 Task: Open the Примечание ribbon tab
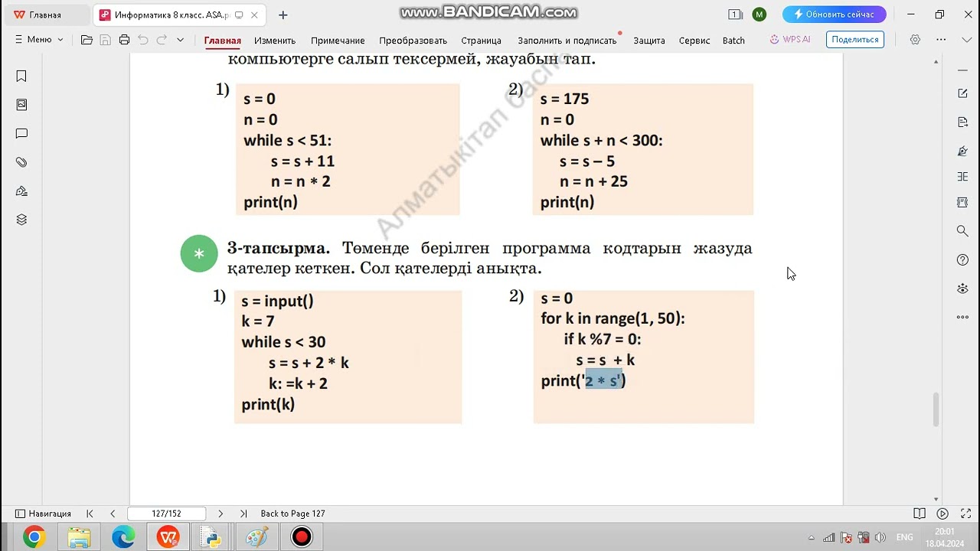pyautogui.click(x=338, y=41)
